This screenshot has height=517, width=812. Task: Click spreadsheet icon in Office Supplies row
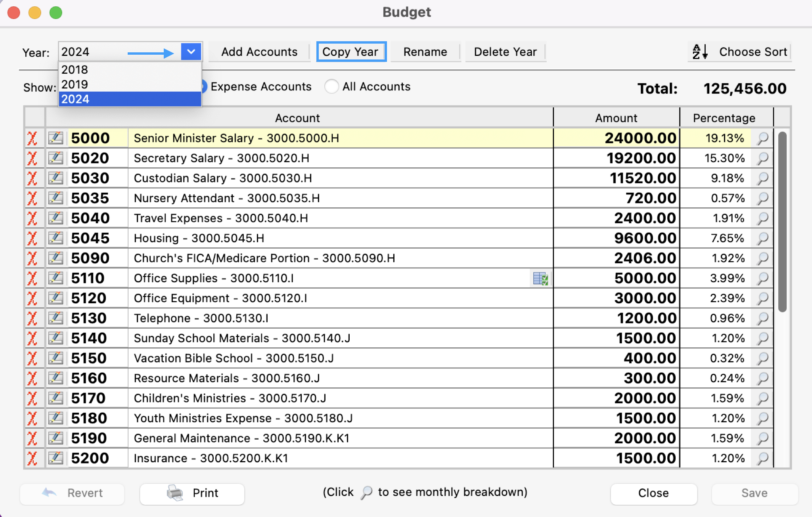coord(540,278)
